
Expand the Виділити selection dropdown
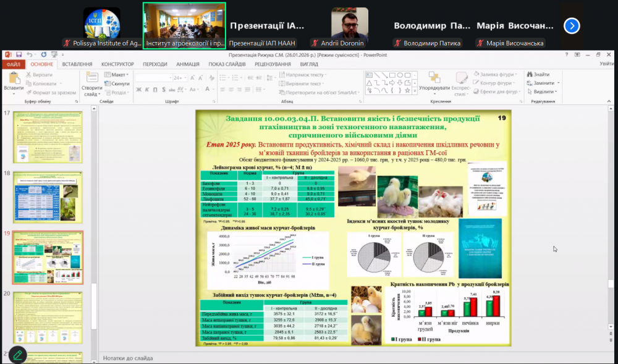coord(546,91)
